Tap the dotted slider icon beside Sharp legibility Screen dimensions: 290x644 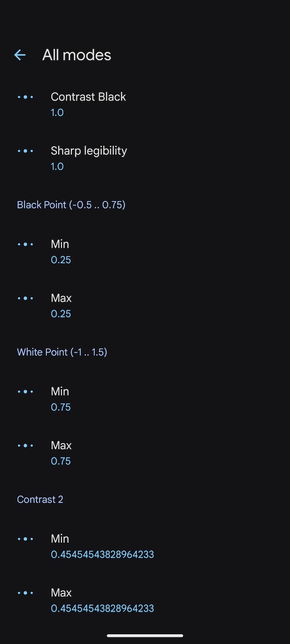[26, 151]
